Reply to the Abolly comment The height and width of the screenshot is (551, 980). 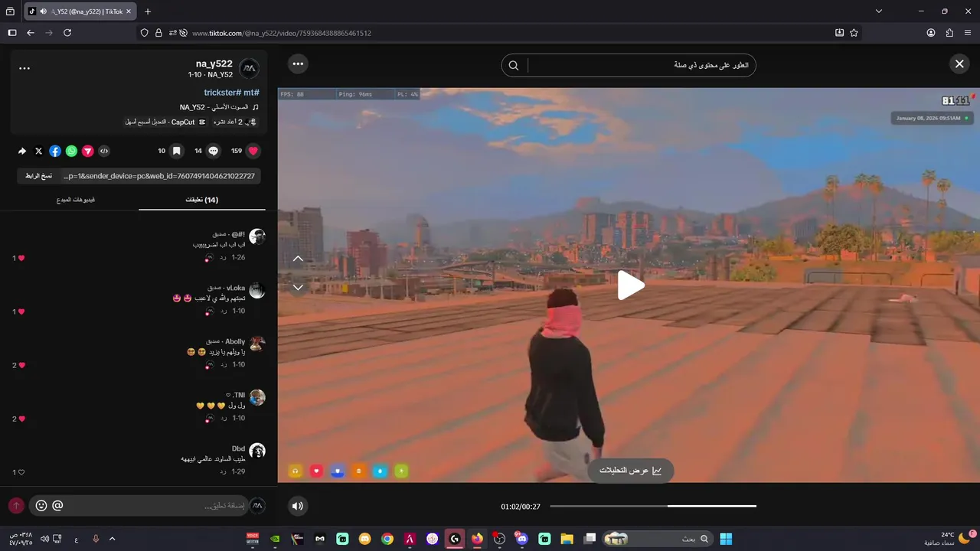click(224, 365)
